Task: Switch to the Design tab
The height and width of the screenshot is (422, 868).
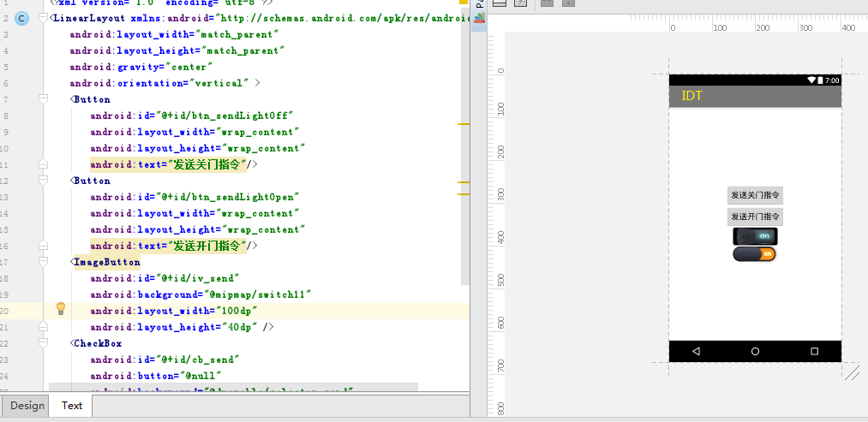Action: (x=27, y=406)
